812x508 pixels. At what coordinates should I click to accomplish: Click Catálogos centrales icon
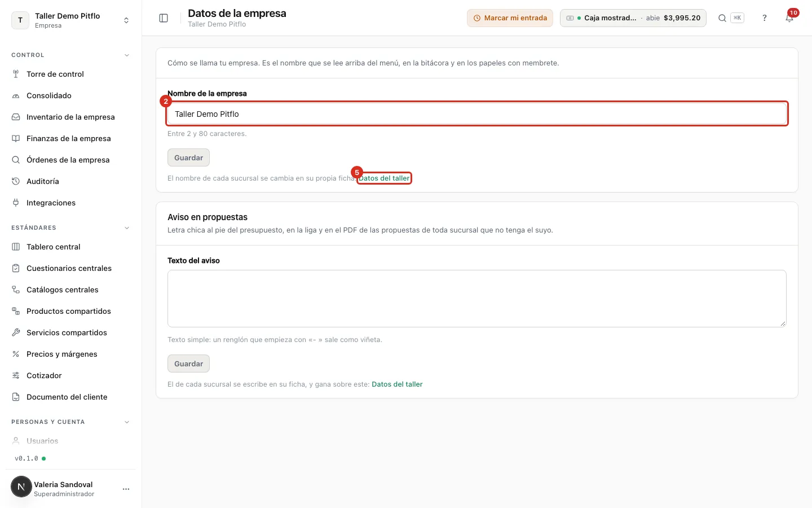point(16,290)
